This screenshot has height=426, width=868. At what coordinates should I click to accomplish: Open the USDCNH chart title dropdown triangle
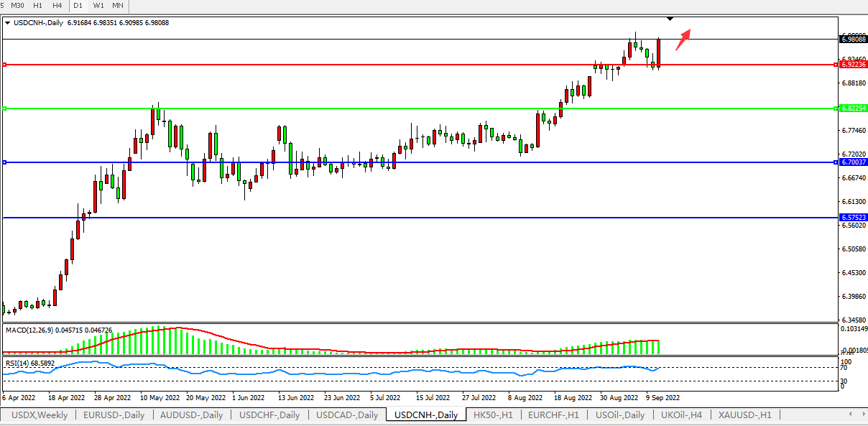click(7, 23)
